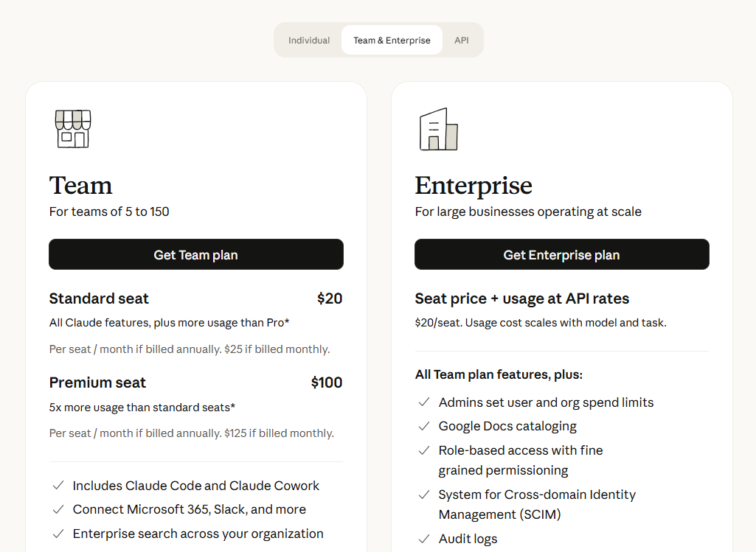This screenshot has height=552, width=756.
Task: Click the $20 Standard seat price
Action: tap(330, 298)
